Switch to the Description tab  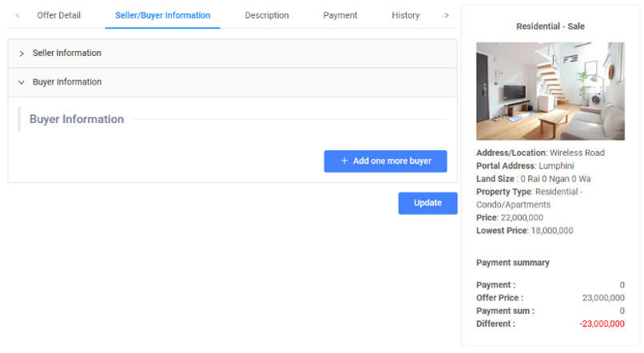(x=267, y=15)
